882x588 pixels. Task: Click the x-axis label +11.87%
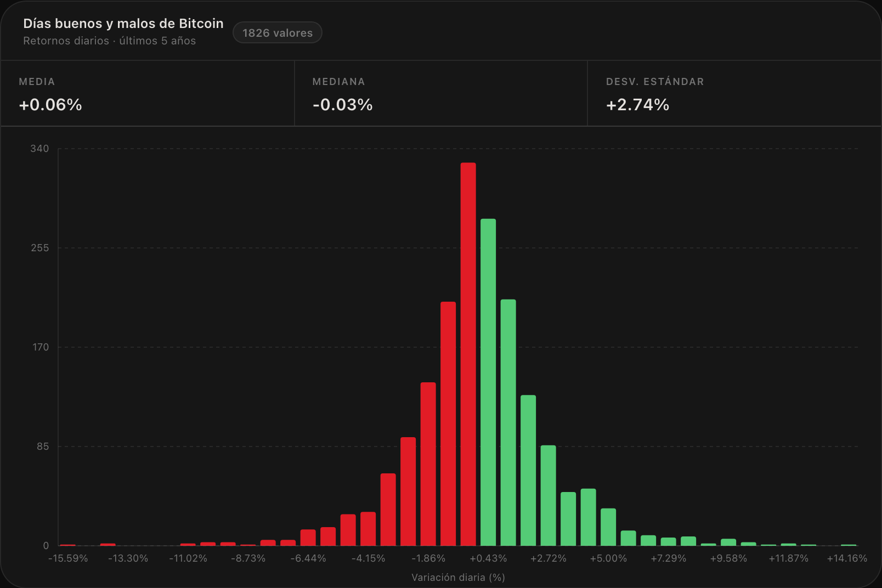pyautogui.click(x=789, y=558)
